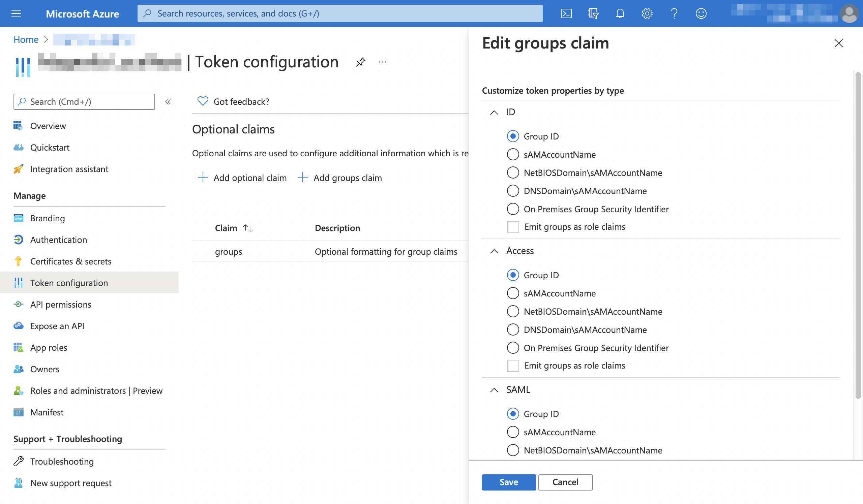Collapse the ID token section
Viewport: 863px width, 504px height.
(494, 112)
